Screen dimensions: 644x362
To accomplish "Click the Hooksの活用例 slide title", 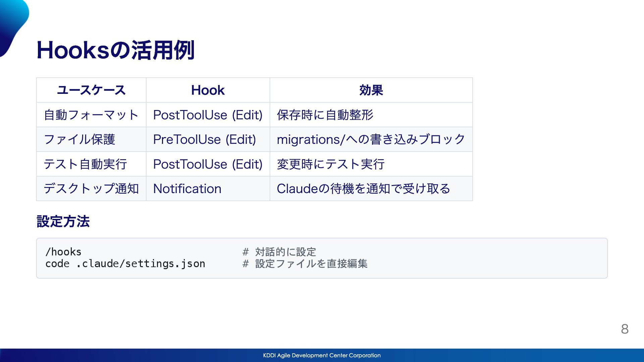I will [x=115, y=50].
